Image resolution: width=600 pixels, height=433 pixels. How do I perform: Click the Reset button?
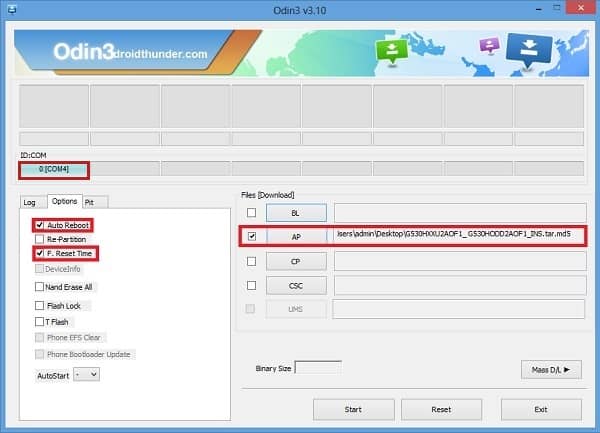pyautogui.click(x=441, y=410)
